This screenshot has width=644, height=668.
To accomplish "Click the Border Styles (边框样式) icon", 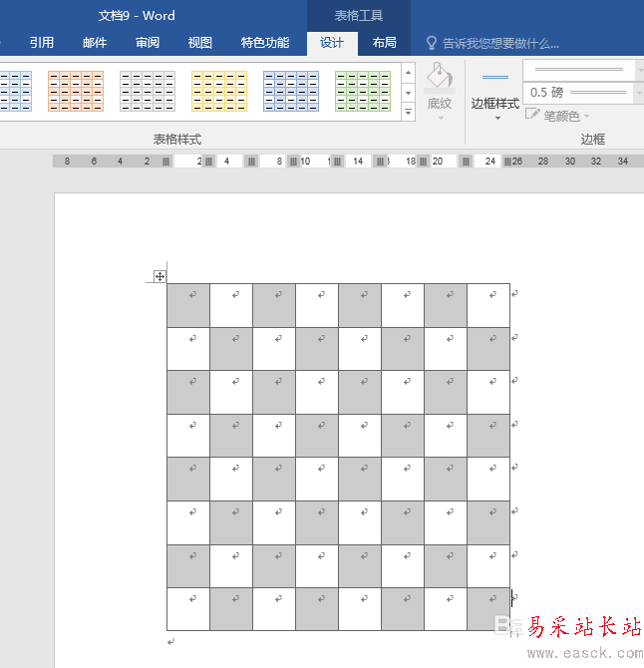I will (x=494, y=78).
